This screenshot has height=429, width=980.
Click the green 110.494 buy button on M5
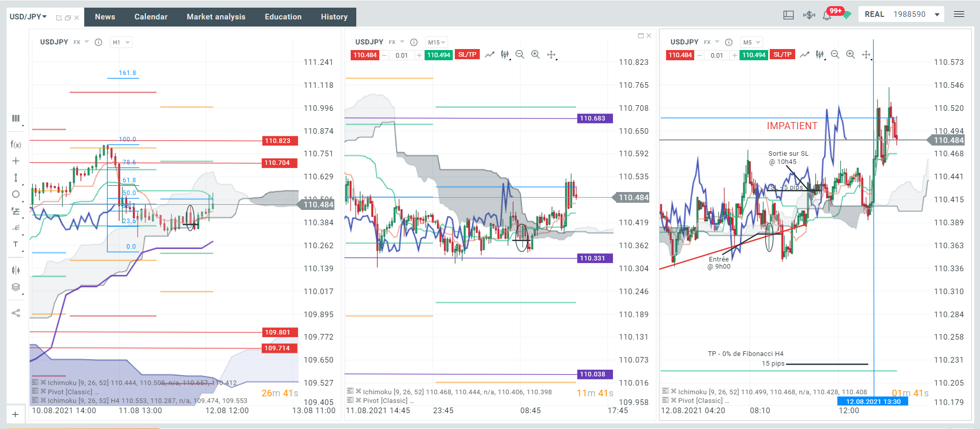coord(754,55)
